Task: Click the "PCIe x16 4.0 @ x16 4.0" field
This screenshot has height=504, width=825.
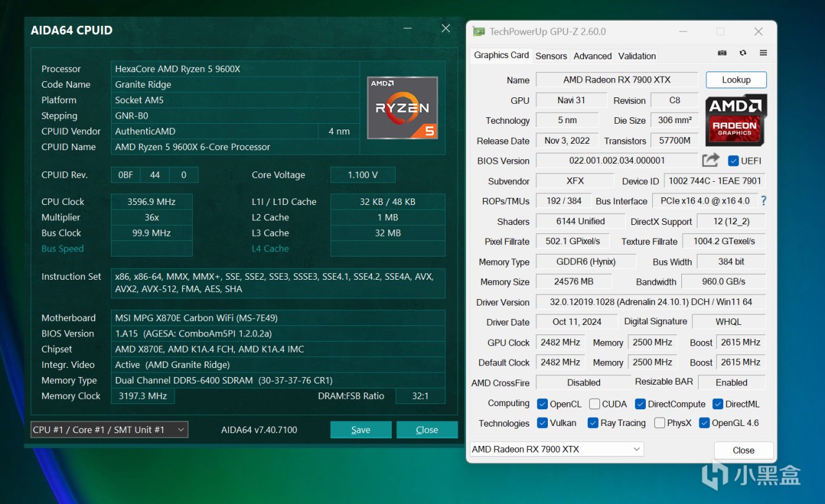Action: [x=705, y=200]
